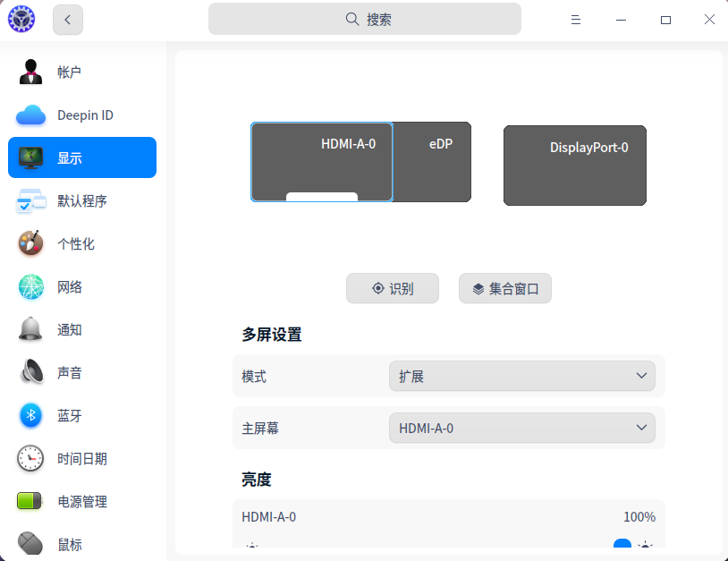Expand the app hamburger menu

coord(576,19)
